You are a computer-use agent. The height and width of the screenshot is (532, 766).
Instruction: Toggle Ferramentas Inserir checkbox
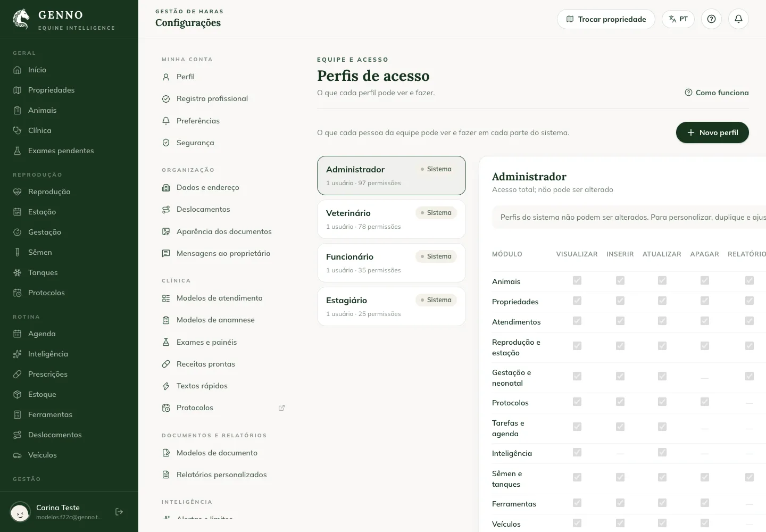620,503
